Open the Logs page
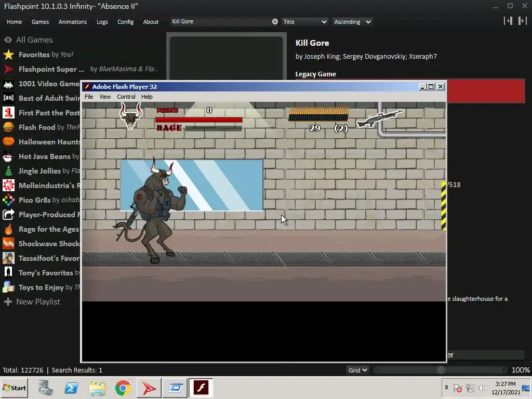The image size is (532, 399). pyautogui.click(x=102, y=22)
